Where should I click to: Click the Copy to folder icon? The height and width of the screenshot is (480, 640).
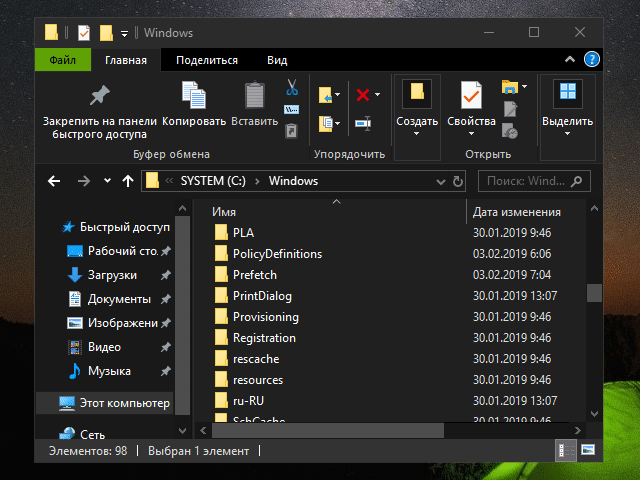326,123
